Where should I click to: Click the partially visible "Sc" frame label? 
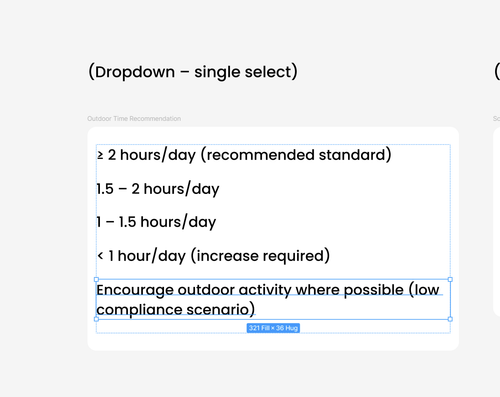496,119
